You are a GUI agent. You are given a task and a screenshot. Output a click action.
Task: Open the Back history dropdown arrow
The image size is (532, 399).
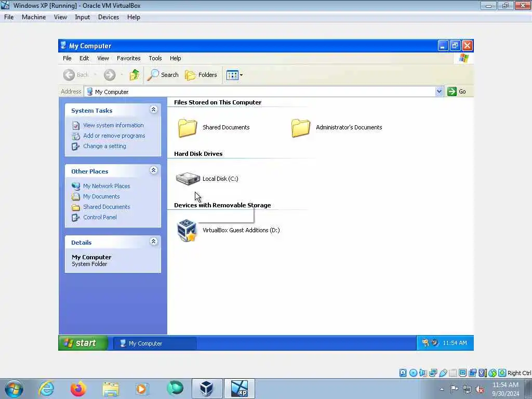96,75
